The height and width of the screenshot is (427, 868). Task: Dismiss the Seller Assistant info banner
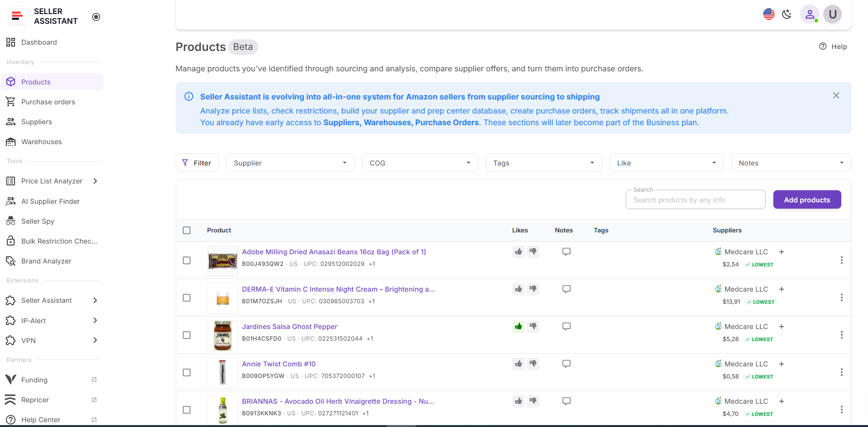(x=836, y=96)
